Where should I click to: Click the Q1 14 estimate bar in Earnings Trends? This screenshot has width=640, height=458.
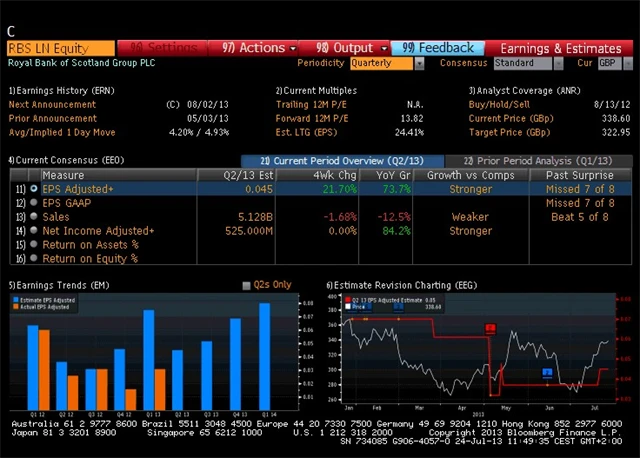tap(264, 356)
